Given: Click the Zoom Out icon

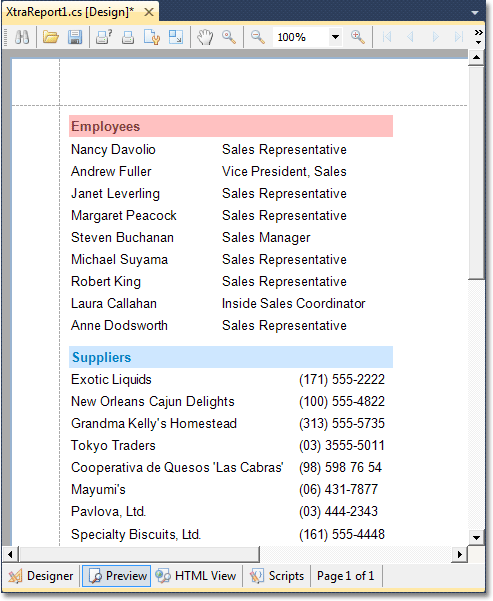Looking at the screenshot, I should (x=258, y=37).
